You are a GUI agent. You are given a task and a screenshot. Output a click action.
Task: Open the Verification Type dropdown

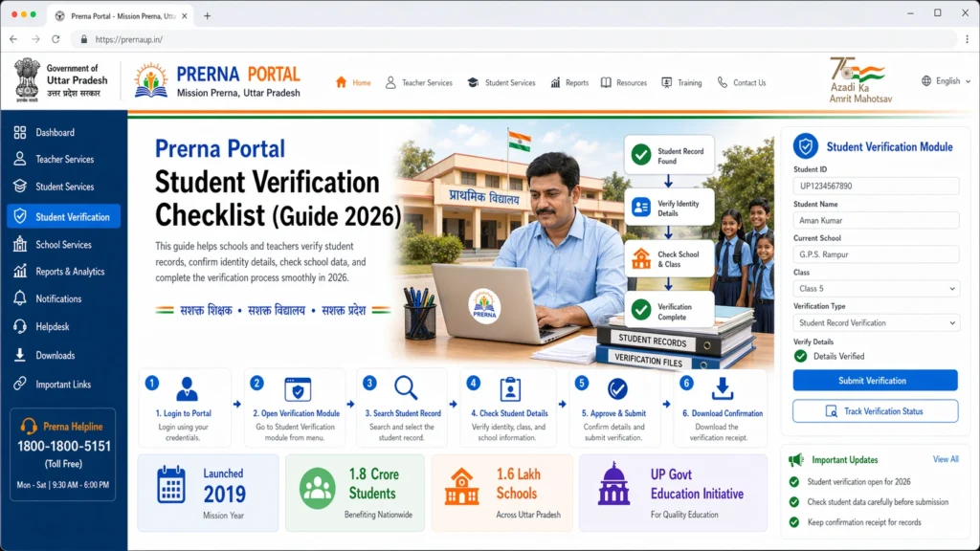click(x=876, y=323)
